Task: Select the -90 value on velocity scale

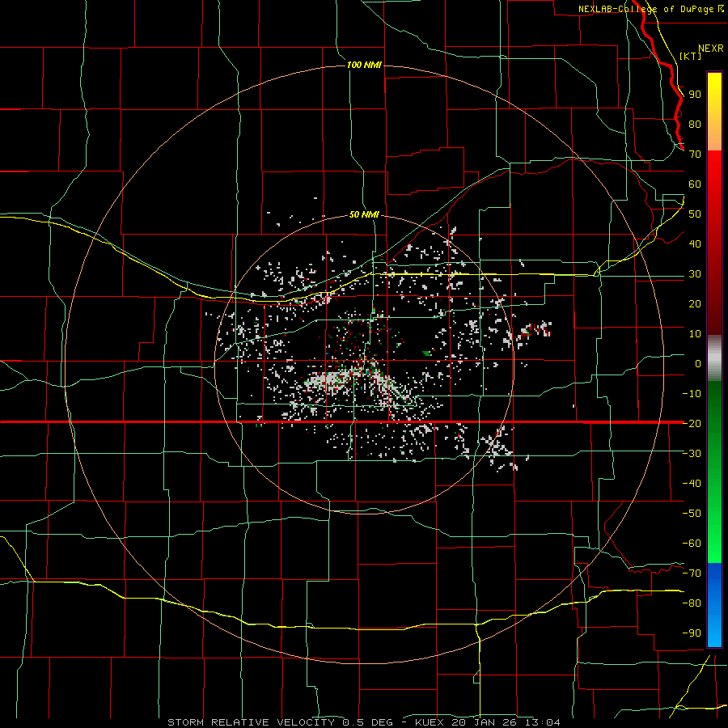Action: pyautogui.click(x=692, y=633)
